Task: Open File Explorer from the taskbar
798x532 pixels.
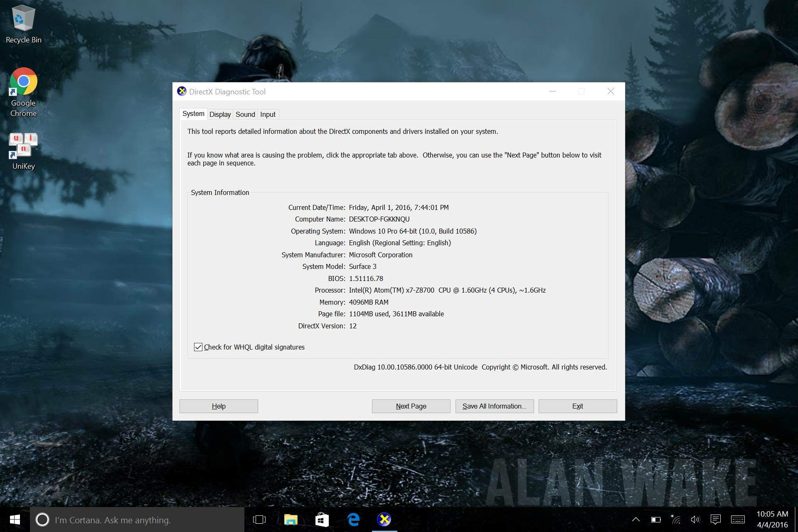Action: [291, 520]
